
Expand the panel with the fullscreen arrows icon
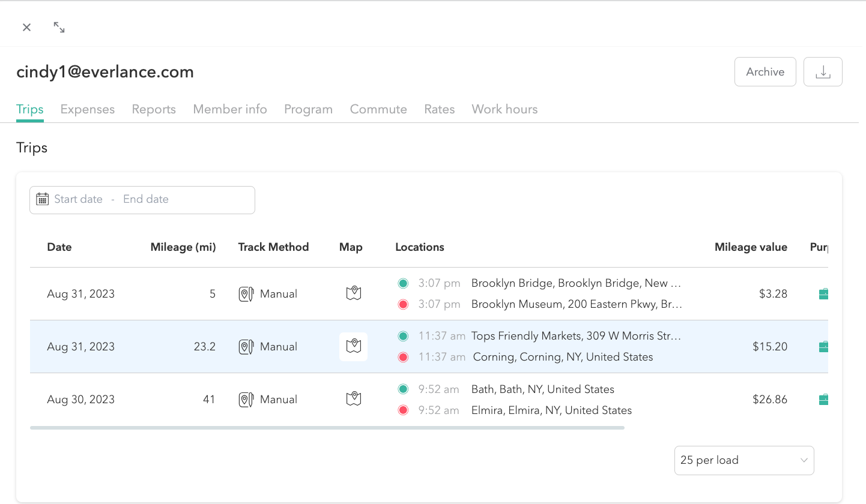point(59,28)
